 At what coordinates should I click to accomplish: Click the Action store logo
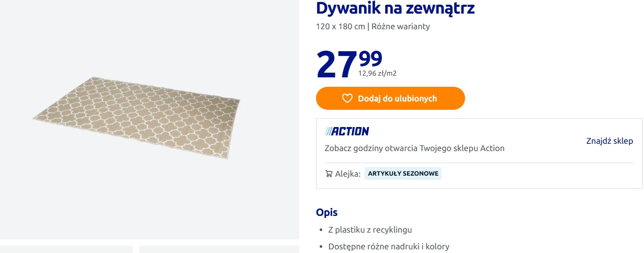(347, 131)
